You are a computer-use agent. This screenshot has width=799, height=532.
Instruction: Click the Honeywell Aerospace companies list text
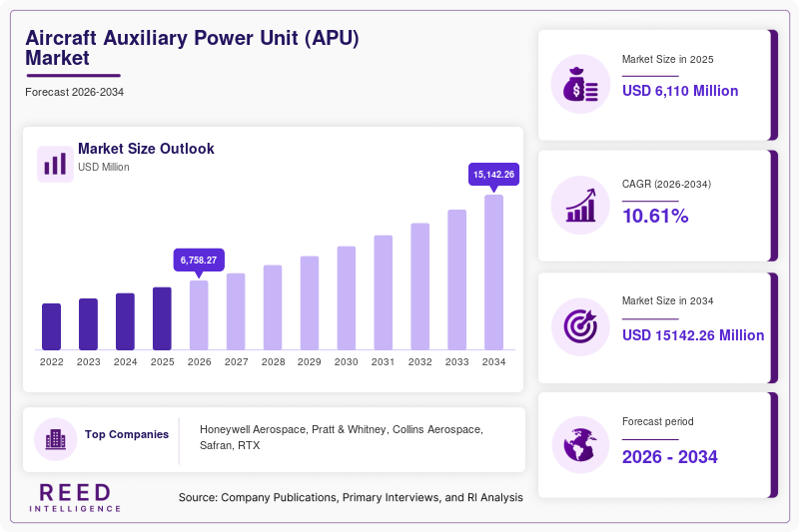click(x=342, y=437)
